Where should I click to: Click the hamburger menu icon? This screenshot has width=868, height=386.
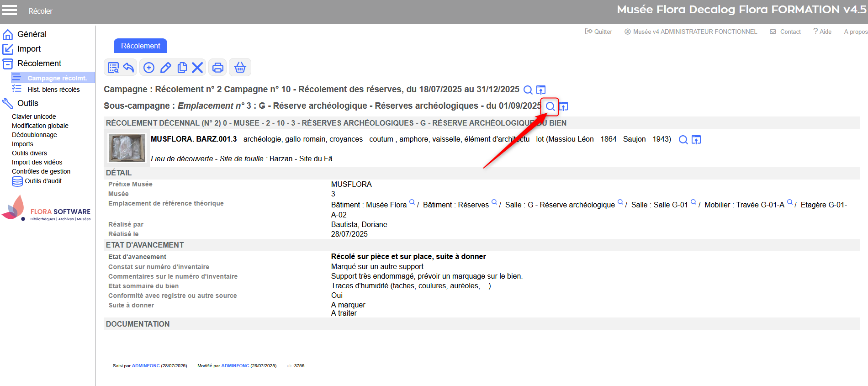tap(10, 11)
